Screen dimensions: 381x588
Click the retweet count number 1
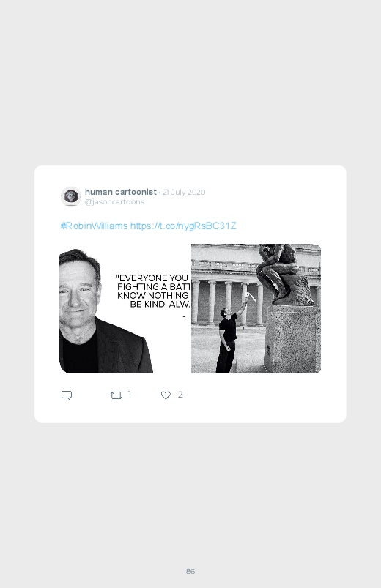pyautogui.click(x=130, y=395)
